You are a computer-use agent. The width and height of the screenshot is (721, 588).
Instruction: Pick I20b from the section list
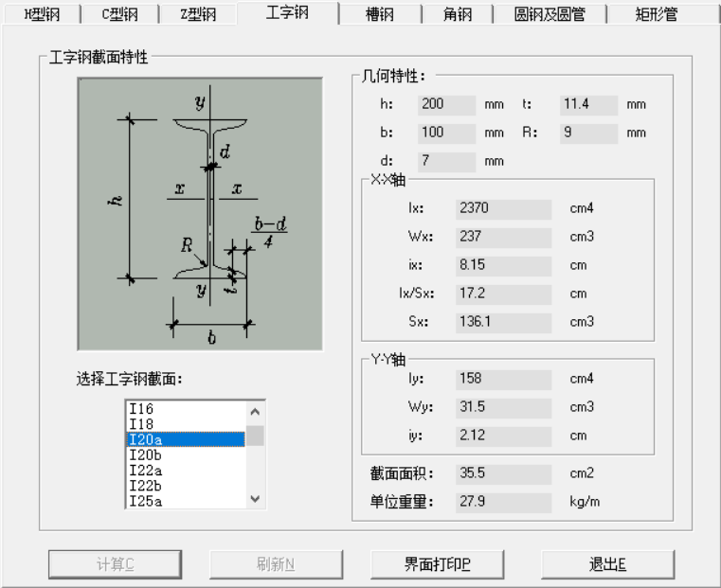[x=186, y=454]
